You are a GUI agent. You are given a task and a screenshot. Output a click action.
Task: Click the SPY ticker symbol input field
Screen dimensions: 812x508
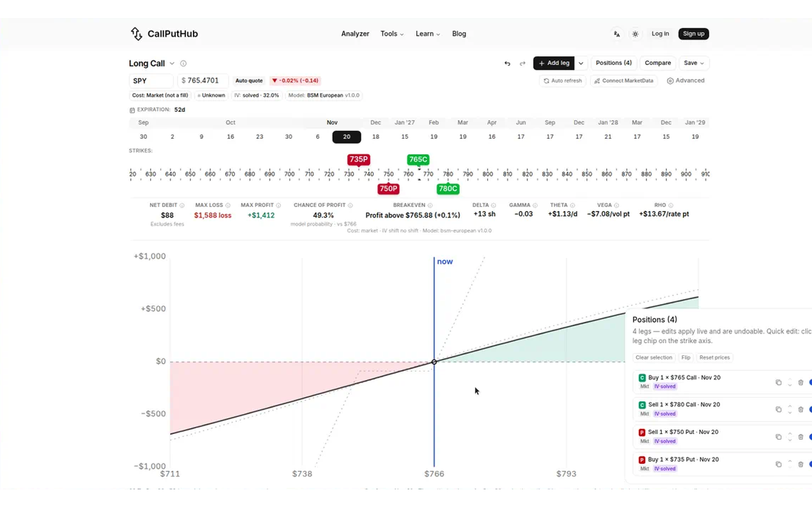coord(151,81)
